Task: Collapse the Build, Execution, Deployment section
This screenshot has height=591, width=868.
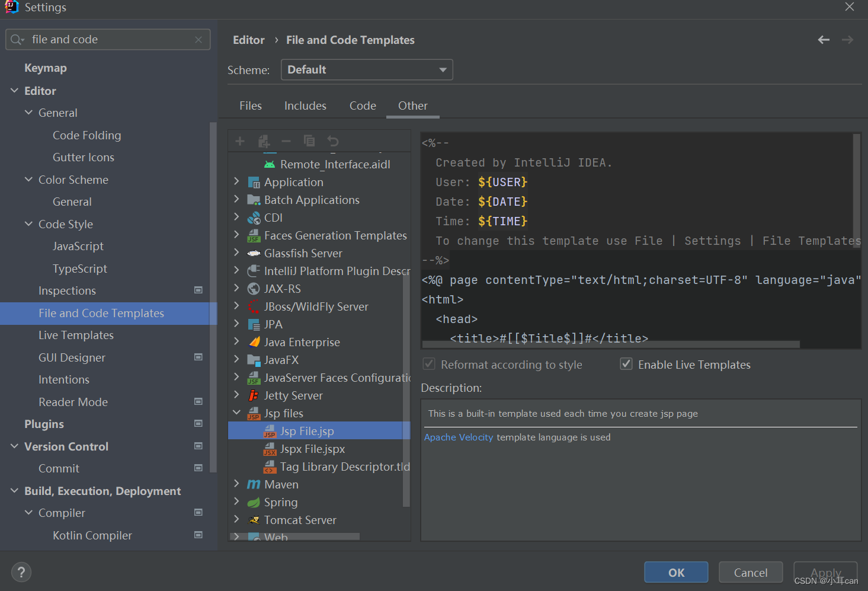Action: 14,491
